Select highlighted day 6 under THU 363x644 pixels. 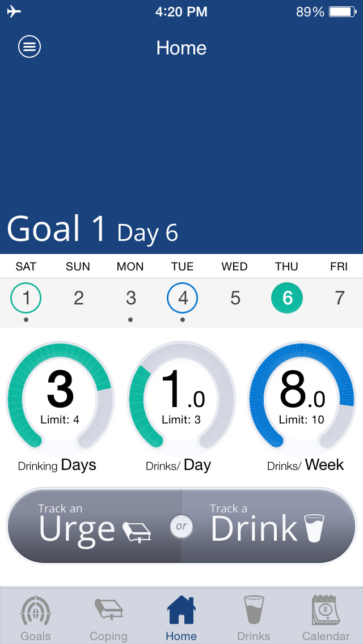(x=287, y=298)
